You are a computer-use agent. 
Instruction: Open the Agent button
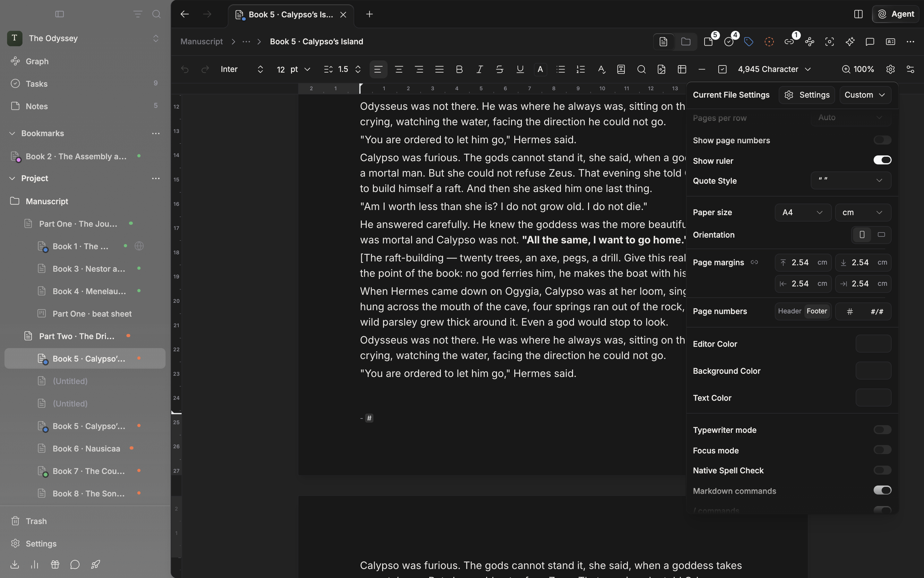pos(896,14)
